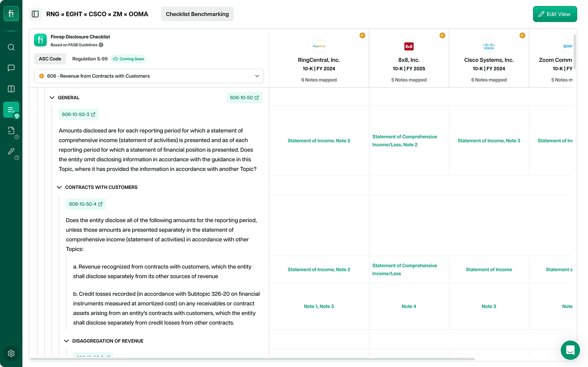Open RingCentral 'Note 1, Note 3' link
Image resolution: width=588 pixels, height=367 pixels.
pyautogui.click(x=319, y=307)
